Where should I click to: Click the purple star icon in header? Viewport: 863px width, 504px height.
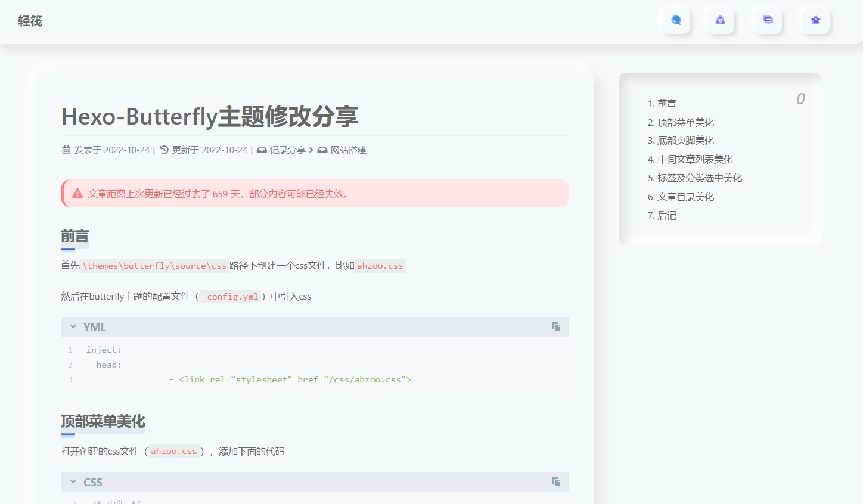[x=815, y=20]
